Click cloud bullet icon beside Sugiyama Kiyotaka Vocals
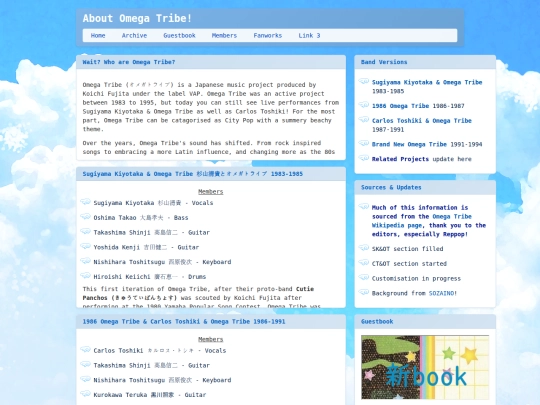 tap(85, 202)
